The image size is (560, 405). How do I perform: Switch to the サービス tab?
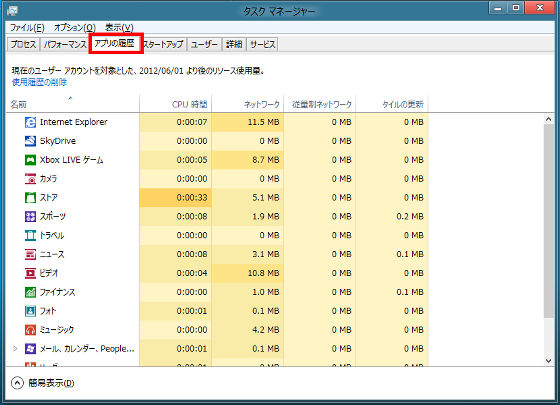262,45
